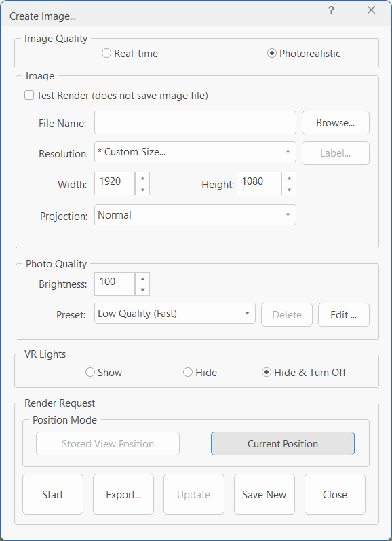This screenshot has height=541, width=392.
Task: Start the render with the Start button
Action: click(x=53, y=494)
